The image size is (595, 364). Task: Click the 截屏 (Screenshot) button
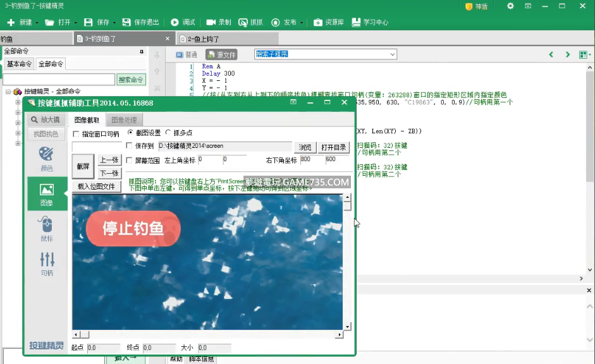tap(83, 166)
